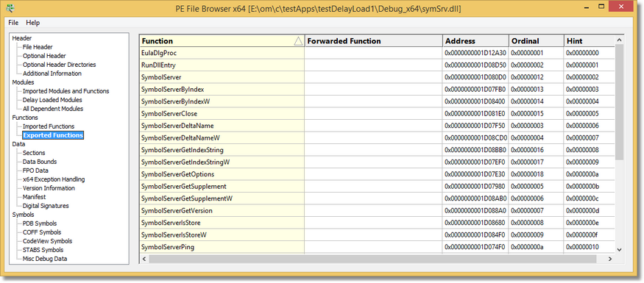Select x64 Exception Handling item
Viewport: 644px width, 283px height.
54,179
